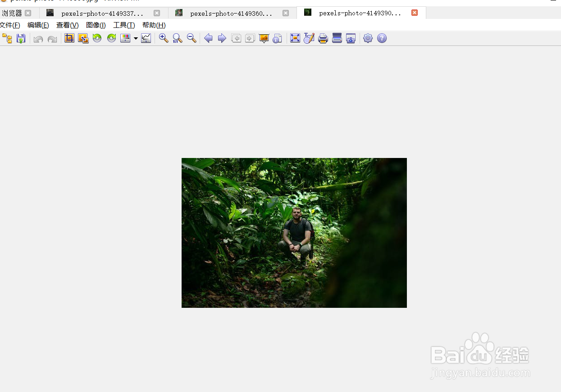The width and height of the screenshot is (561, 392).
Task: Click the Save As floppy icon
Action: (x=21, y=38)
